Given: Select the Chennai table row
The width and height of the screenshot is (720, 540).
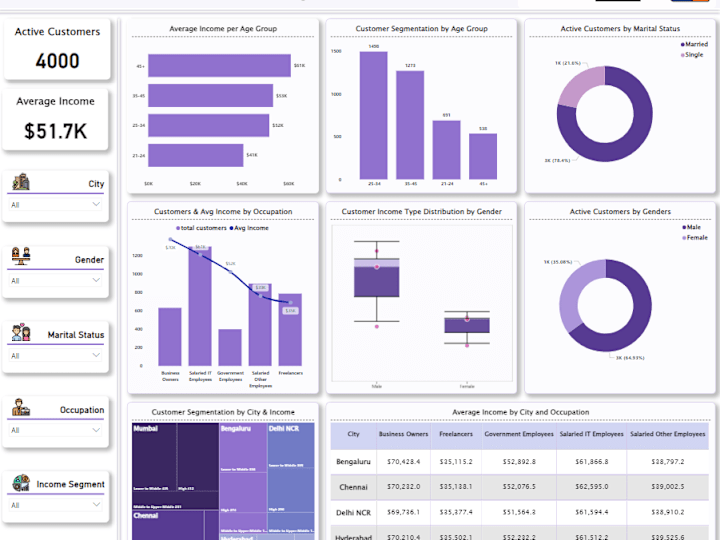Looking at the screenshot, I should pyautogui.click(x=519, y=487).
